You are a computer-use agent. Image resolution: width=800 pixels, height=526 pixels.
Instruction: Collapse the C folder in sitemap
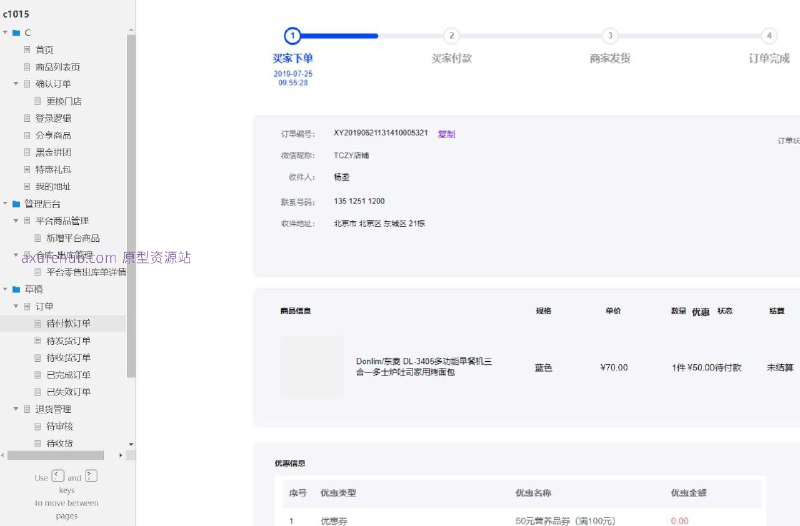point(5,33)
